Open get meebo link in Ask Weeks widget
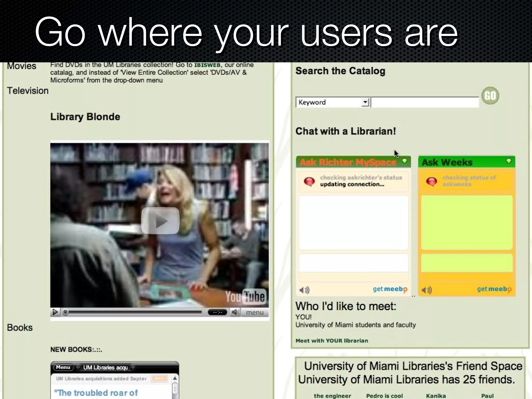532x399 pixels. [x=494, y=289]
